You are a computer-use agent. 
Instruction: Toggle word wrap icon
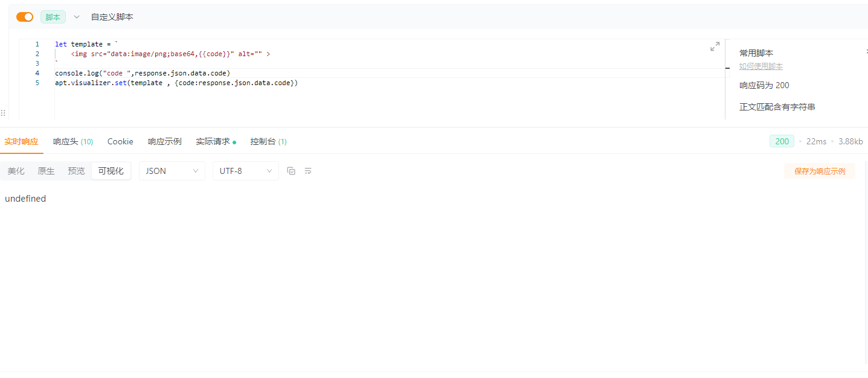click(x=308, y=171)
